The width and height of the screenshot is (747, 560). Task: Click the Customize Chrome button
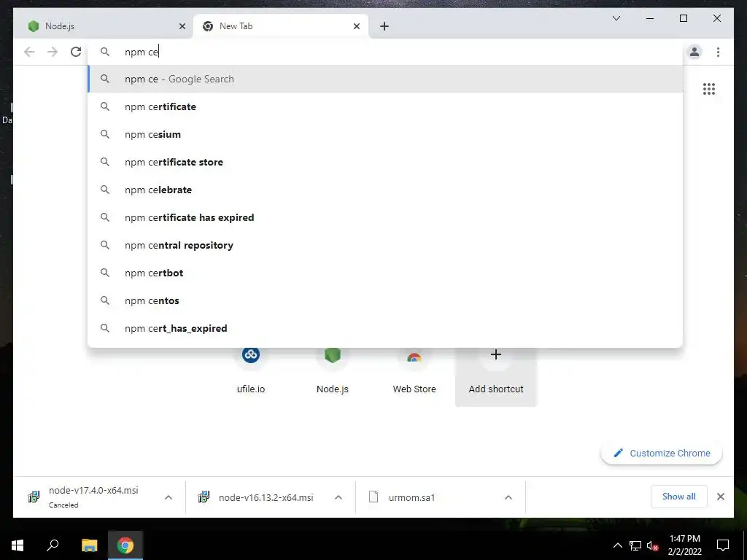[x=662, y=453]
